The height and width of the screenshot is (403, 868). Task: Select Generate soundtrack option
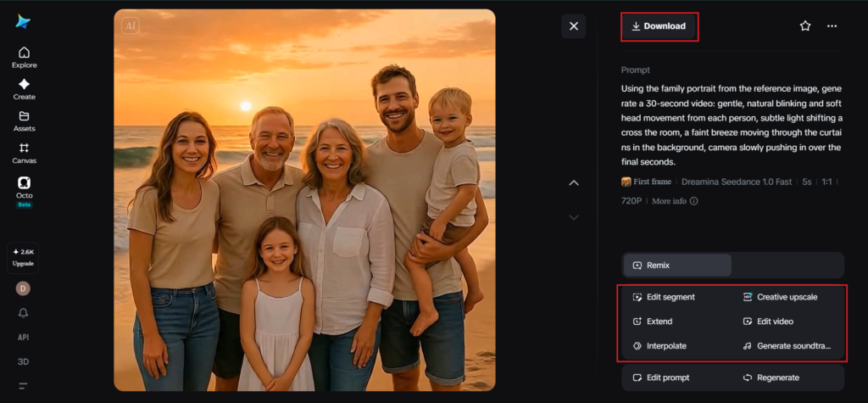787,346
